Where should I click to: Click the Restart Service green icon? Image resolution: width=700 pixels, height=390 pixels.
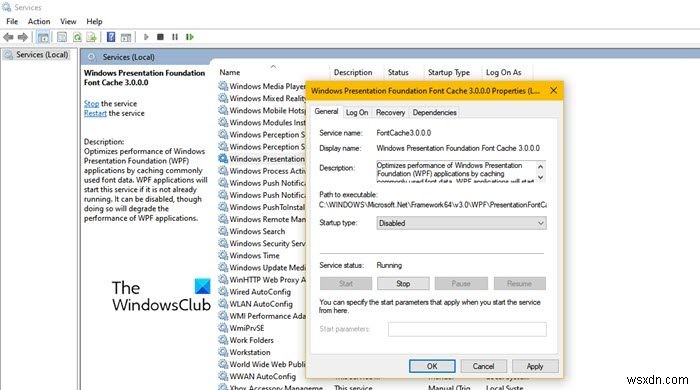[190, 37]
